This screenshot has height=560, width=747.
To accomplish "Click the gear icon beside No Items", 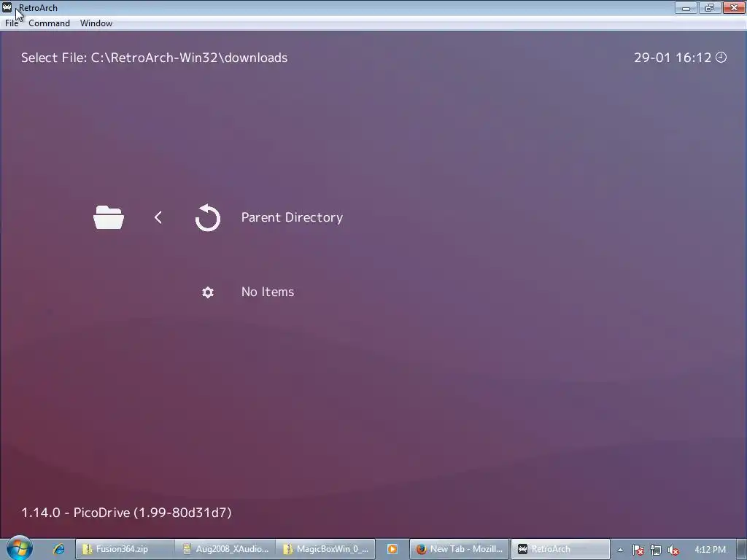I will [208, 292].
